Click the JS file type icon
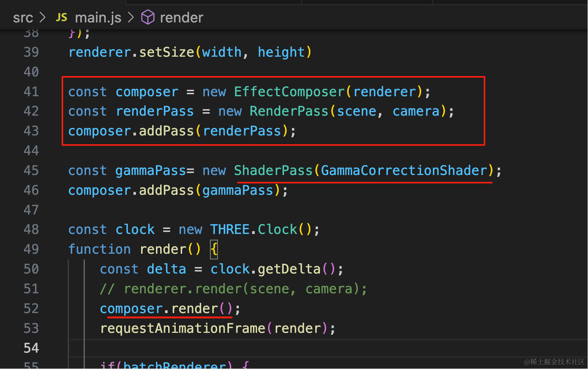588x369 pixels. [x=61, y=17]
